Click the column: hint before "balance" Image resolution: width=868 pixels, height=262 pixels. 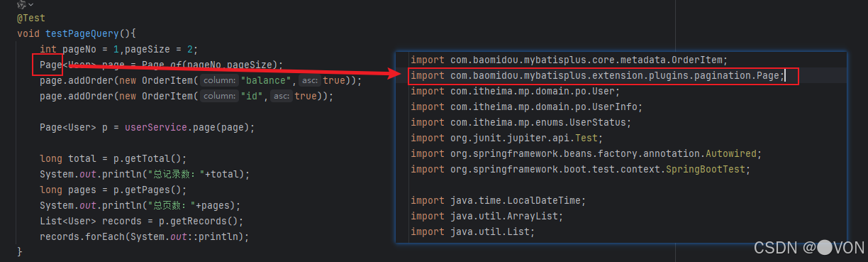point(218,81)
